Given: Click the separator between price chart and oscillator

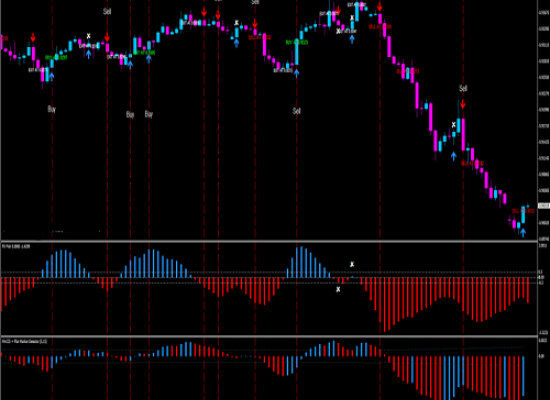Looking at the screenshot, I should 269,241.
